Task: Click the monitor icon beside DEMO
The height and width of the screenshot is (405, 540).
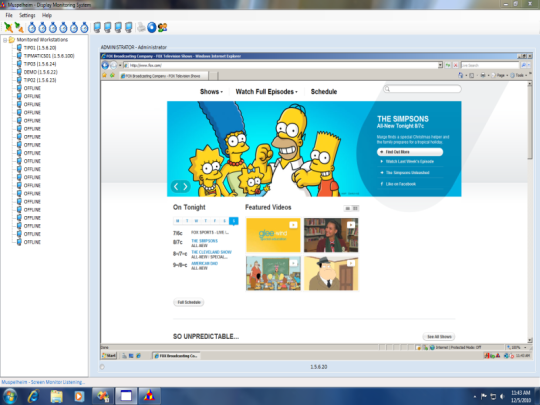Action: click(19, 72)
